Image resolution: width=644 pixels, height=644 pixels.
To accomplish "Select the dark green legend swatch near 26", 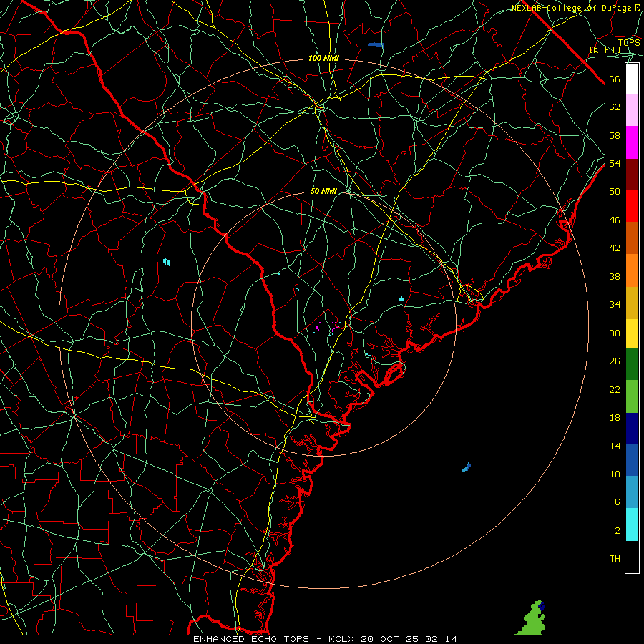I will click(632, 364).
